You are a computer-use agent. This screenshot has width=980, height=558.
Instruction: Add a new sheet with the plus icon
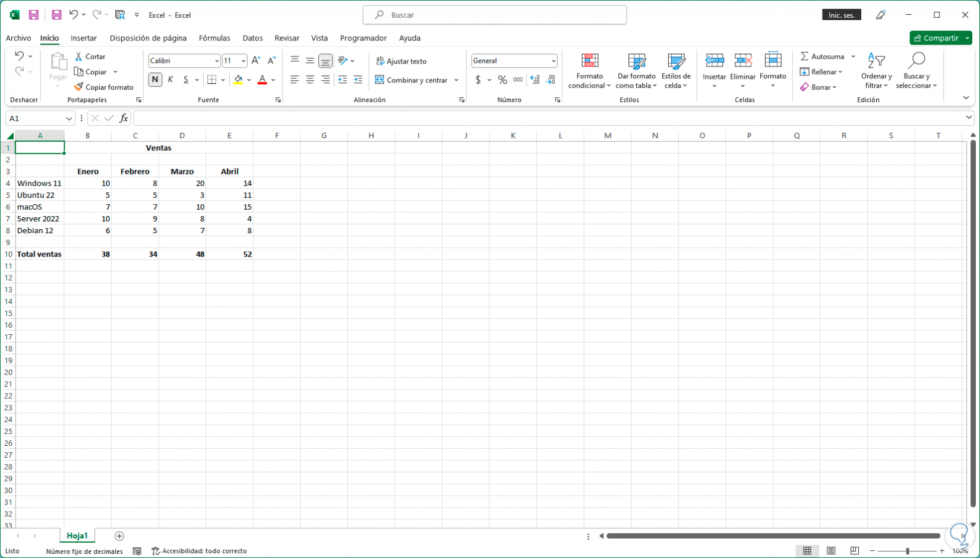coord(119,536)
